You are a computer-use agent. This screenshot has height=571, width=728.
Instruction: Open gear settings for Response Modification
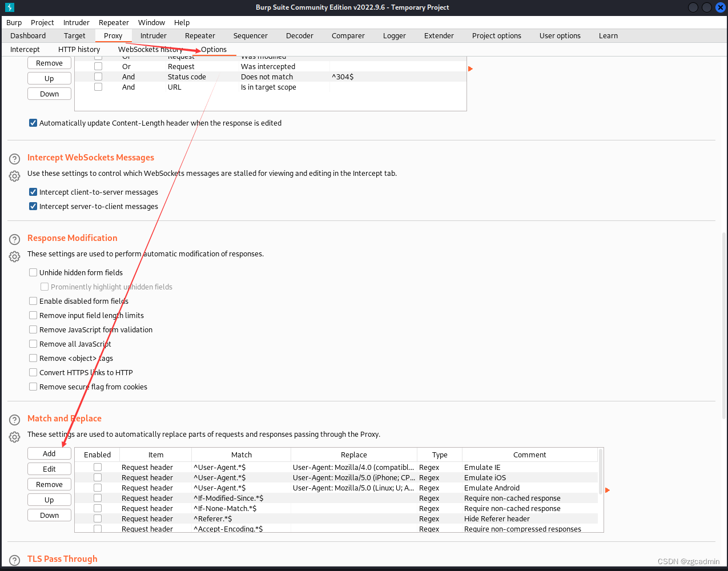(15, 256)
